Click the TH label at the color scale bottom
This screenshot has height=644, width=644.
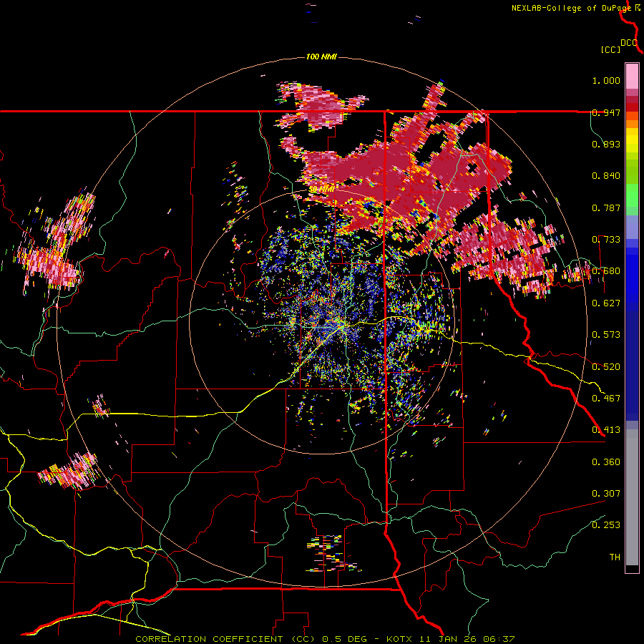click(x=615, y=557)
